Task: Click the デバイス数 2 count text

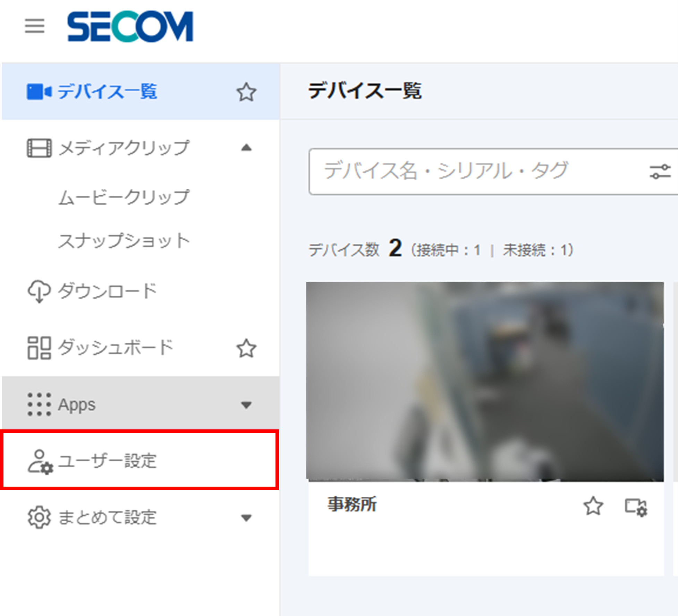Action: (355, 249)
